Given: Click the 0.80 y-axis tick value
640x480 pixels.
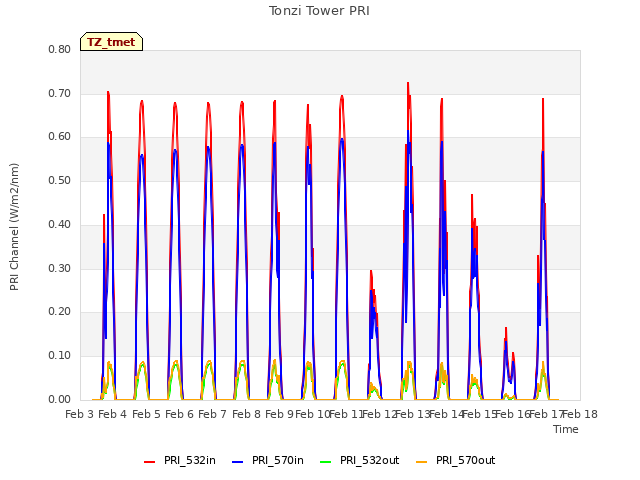Looking at the screenshot, I should click(60, 49).
